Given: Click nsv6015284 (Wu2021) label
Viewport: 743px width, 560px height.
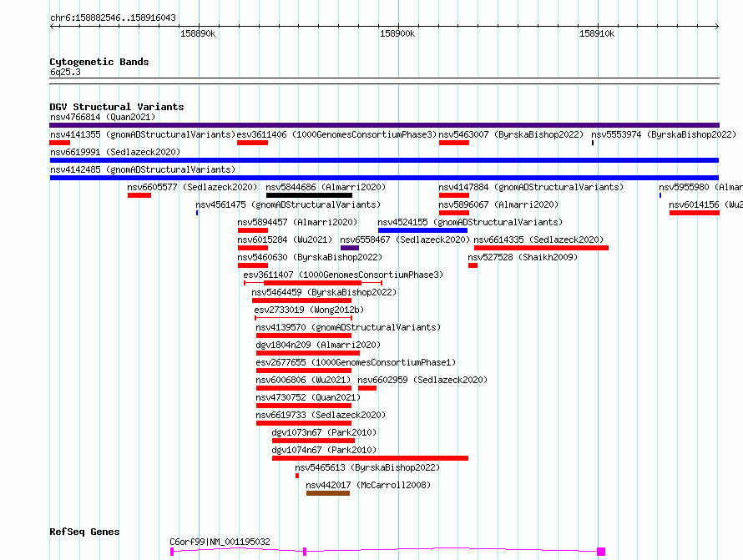Looking at the screenshot, I should (285, 240).
